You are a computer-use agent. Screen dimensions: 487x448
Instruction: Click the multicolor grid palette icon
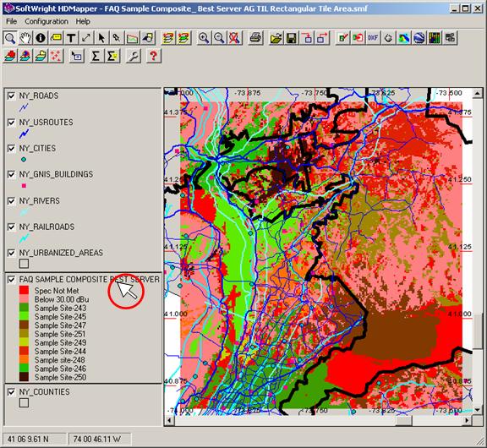435,38
